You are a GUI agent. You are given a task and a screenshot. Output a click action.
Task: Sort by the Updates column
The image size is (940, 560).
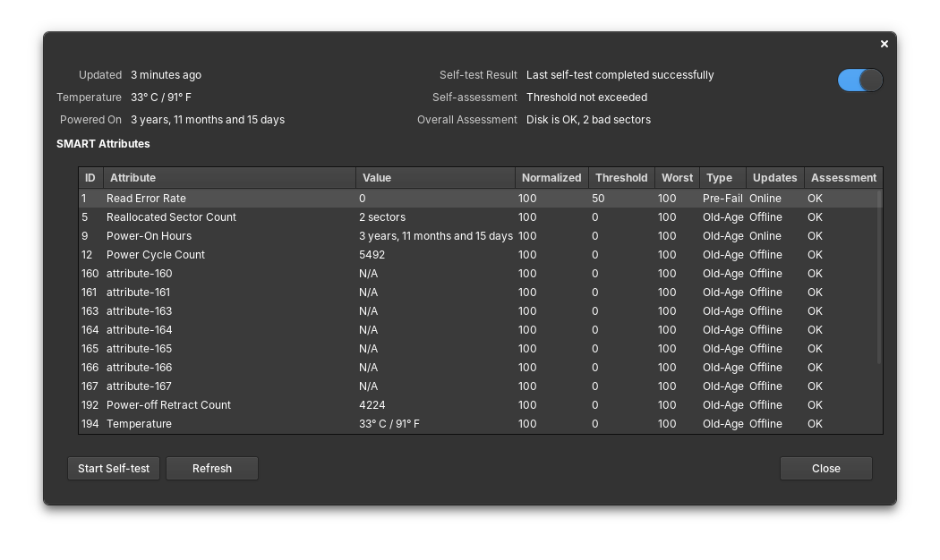774,177
